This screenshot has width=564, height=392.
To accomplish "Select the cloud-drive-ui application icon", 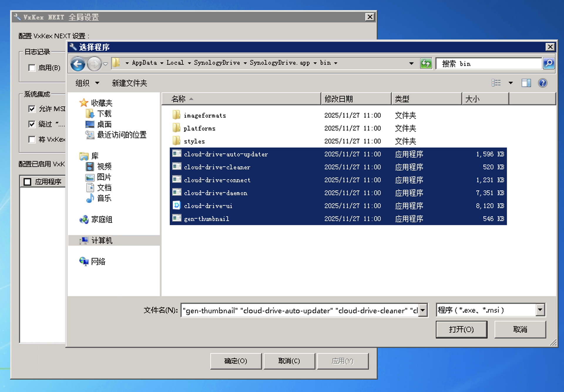I will coord(177,205).
